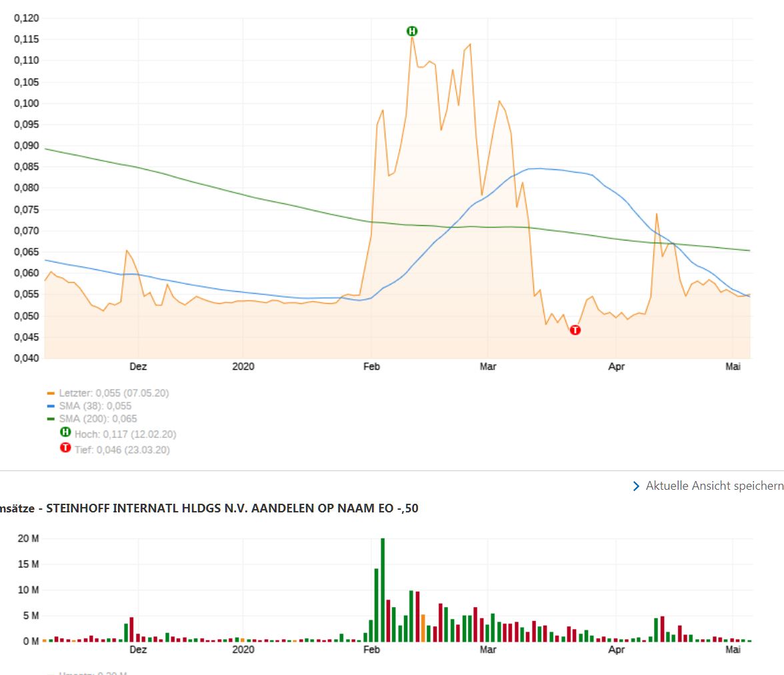Click the green Hoch icon in the legend
Screen dimensions: 784x675
click(65, 434)
